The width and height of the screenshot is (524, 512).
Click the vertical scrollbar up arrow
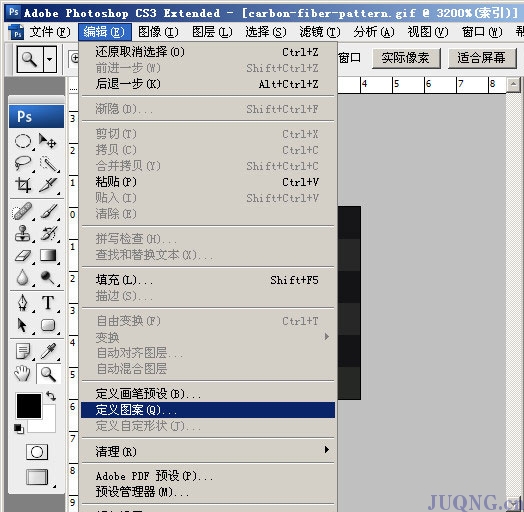click(513, 84)
